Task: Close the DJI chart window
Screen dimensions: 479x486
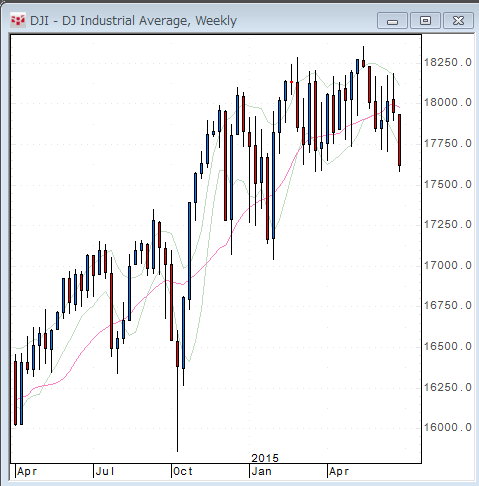Action: 458,21
